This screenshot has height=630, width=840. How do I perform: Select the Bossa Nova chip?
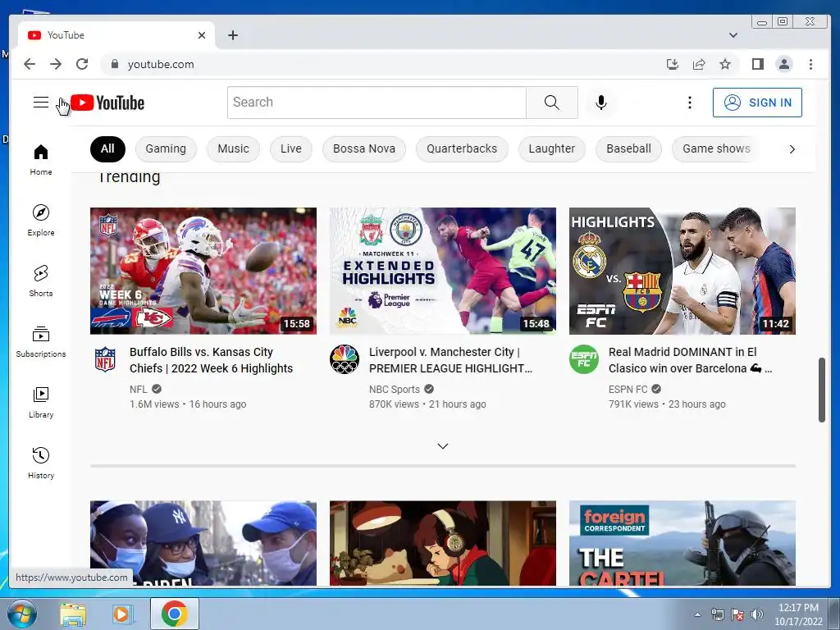pos(364,149)
